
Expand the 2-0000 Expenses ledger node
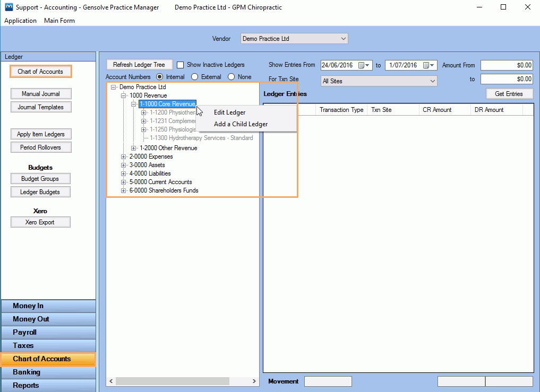click(x=124, y=156)
